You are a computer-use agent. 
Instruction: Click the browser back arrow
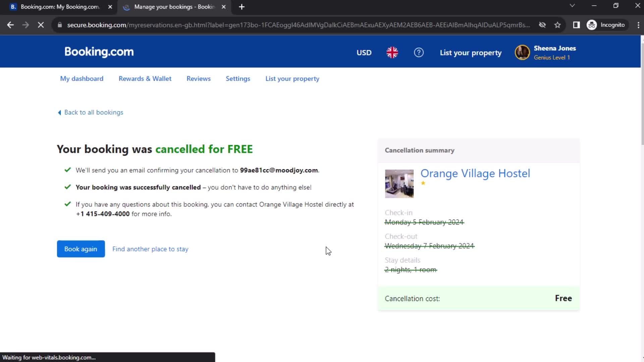(x=10, y=25)
